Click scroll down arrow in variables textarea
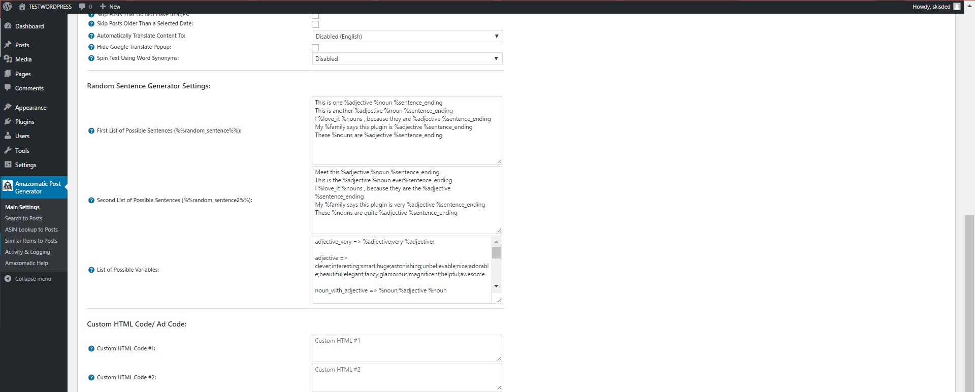This screenshot has height=392, width=980. coord(497,286)
